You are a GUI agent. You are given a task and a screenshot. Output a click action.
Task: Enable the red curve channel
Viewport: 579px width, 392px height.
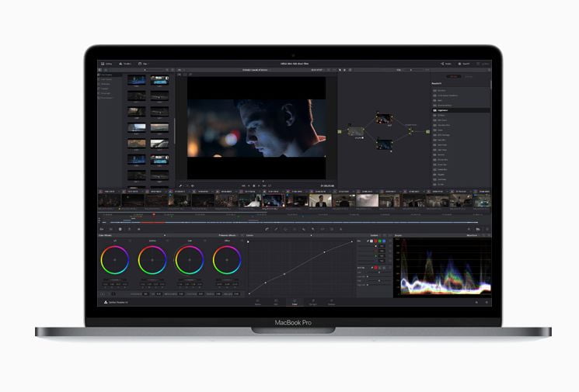(x=375, y=241)
